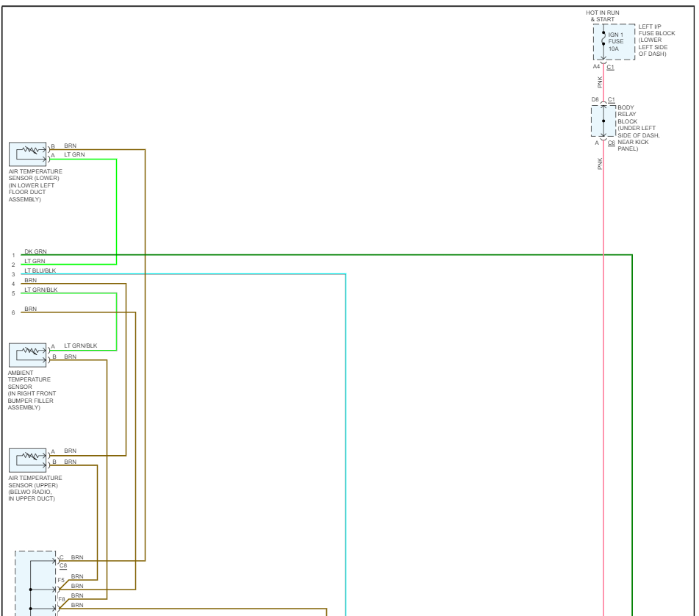This screenshot has height=616, width=699.
Task: Click the 'HOT IN RUN & START' label
Action: pos(602,16)
